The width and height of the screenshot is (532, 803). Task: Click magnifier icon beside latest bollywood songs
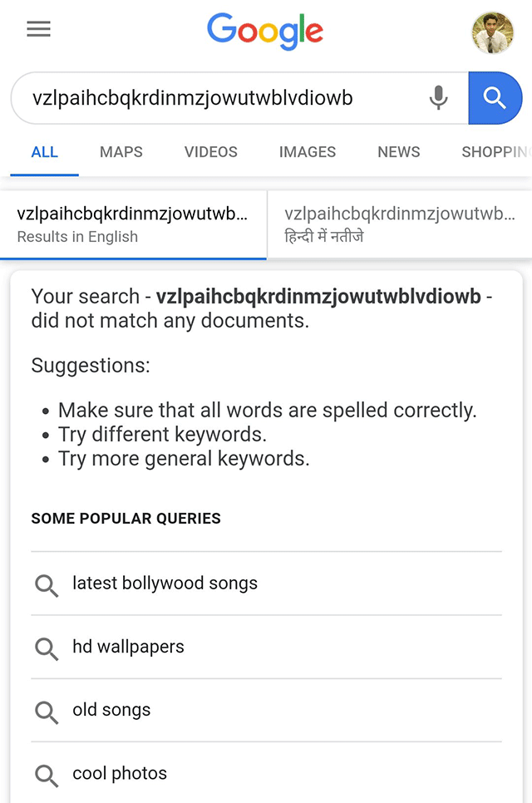point(47,584)
